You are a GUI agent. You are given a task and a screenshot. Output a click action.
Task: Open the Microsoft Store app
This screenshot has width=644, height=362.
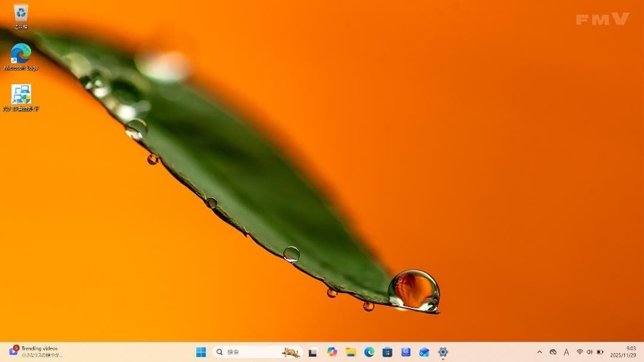(x=388, y=351)
